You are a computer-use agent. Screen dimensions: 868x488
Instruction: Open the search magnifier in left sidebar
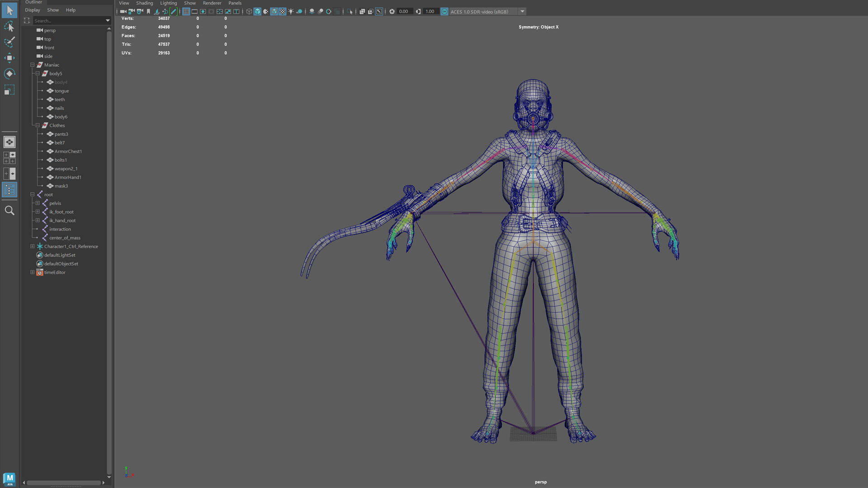9,211
